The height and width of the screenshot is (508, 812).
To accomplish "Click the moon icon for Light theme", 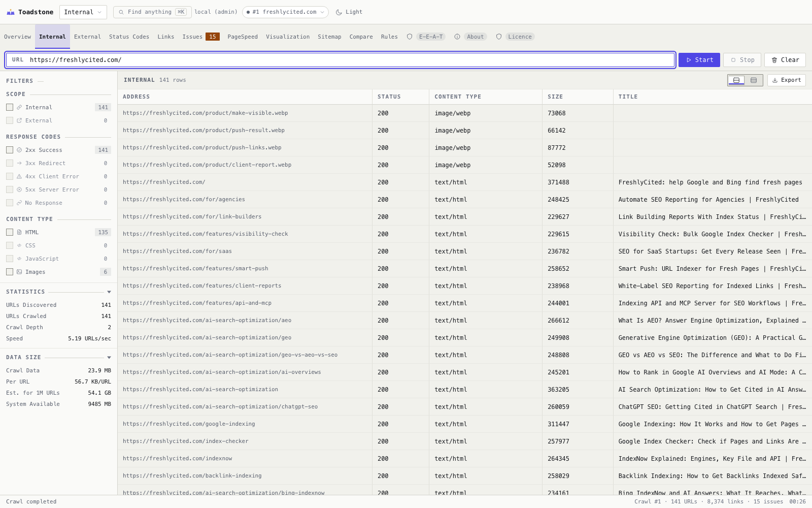I will 339,12.
